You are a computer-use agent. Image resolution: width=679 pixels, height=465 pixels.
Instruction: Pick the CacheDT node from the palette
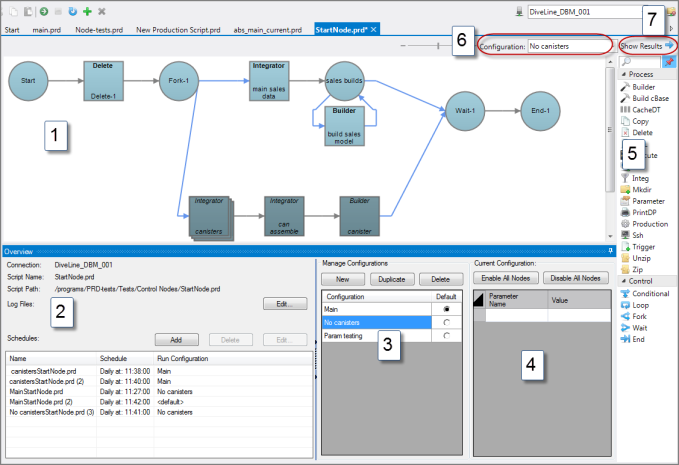(x=647, y=110)
